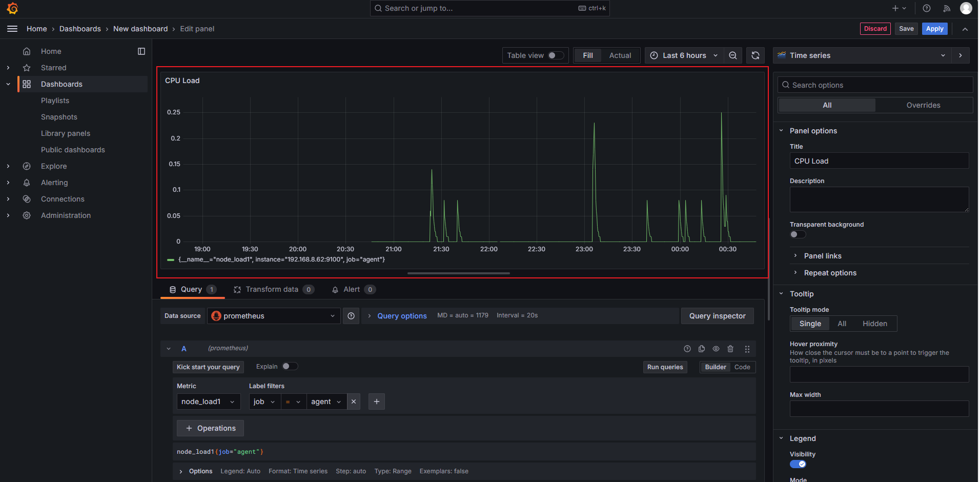The height and width of the screenshot is (482, 980).
Task: Click the panel Description text area
Action: coord(879,199)
